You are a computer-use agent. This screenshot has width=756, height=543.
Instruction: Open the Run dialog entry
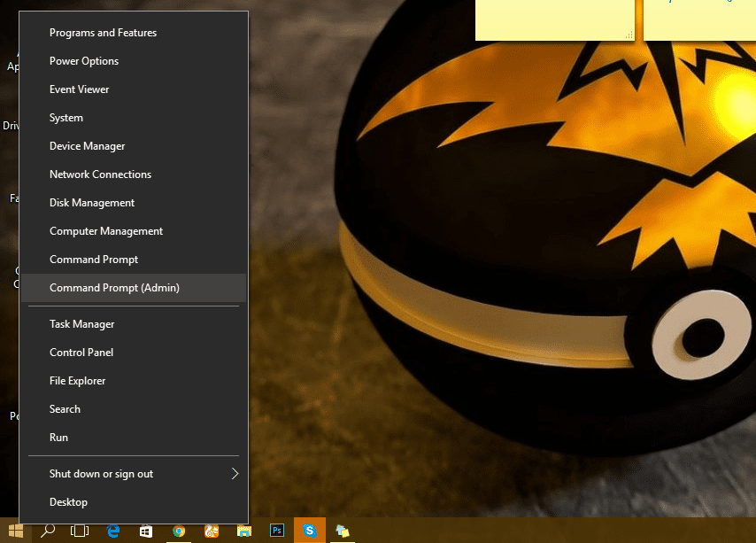pos(134,438)
